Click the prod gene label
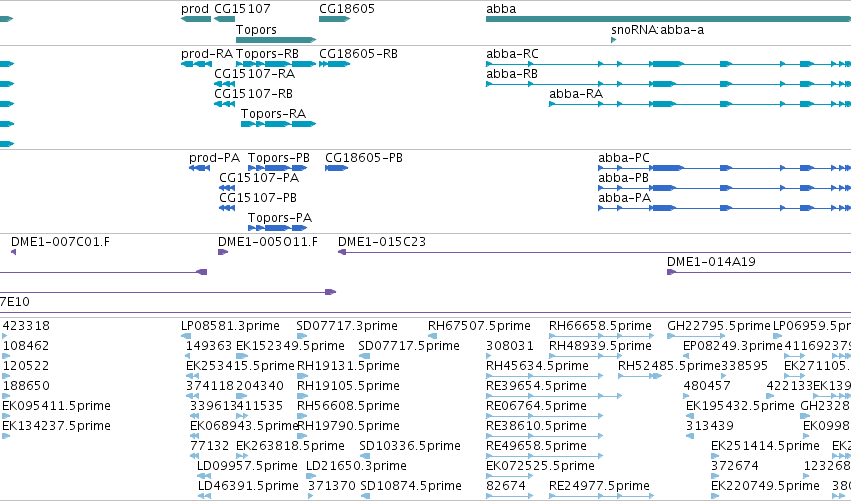This screenshot has height=501, width=851. click(x=195, y=9)
